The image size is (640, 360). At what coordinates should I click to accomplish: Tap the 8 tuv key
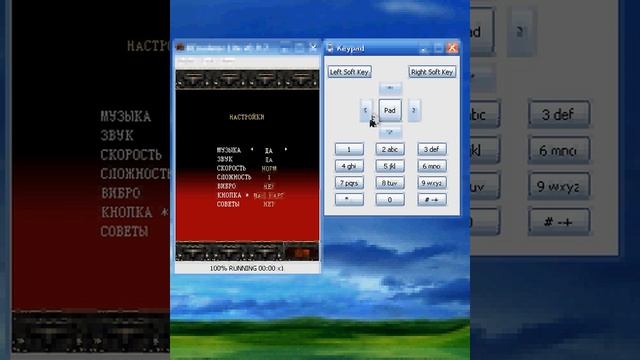tap(390, 183)
